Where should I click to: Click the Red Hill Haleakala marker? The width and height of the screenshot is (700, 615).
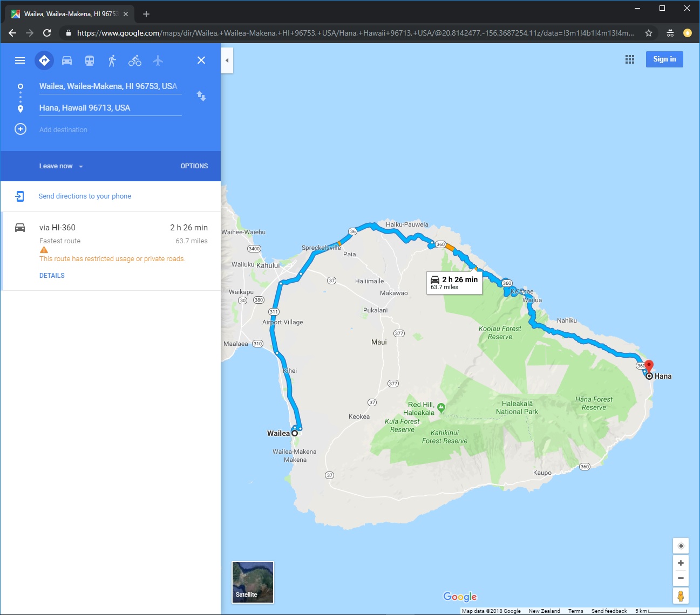441,408
